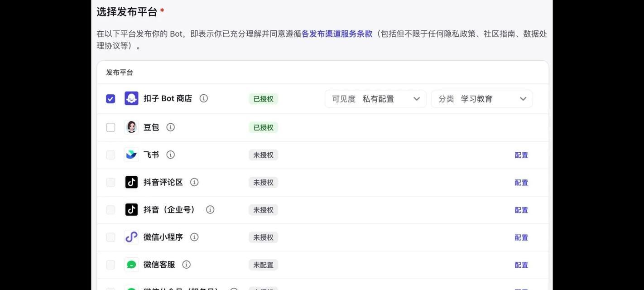The height and width of the screenshot is (290, 644).
Task: Click 未授权 badge in 微信小程序 row
Action: point(263,237)
